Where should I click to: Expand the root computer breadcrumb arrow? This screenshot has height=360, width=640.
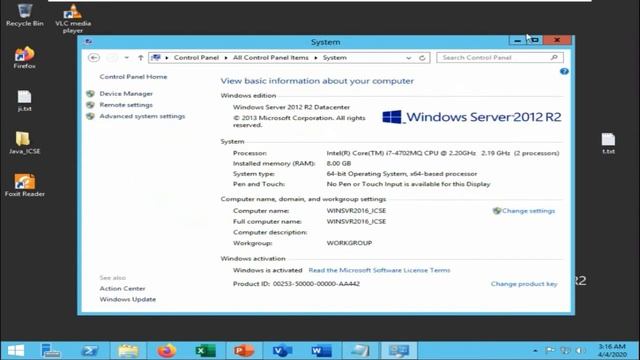coord(167,58)
